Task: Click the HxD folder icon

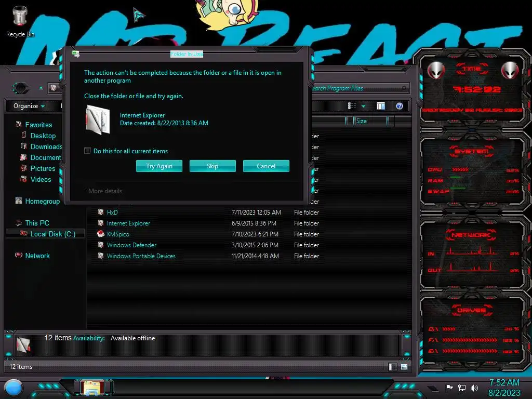Action: tap(101, 212)
